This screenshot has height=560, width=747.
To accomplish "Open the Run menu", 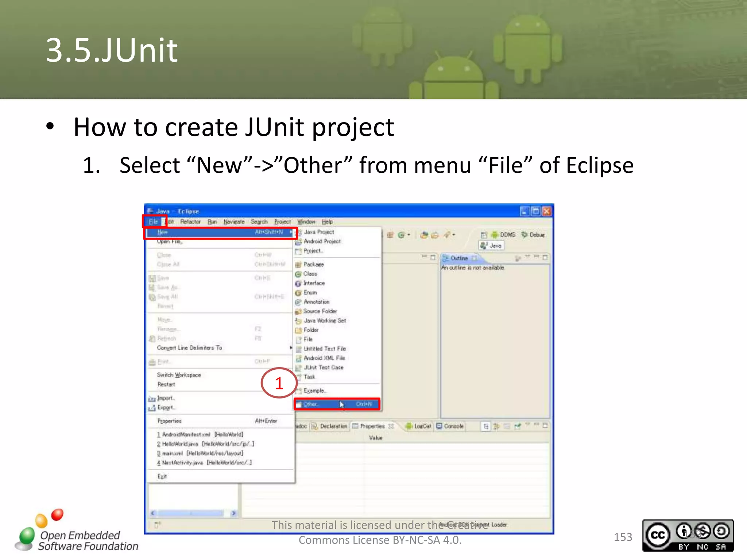I will [x=212, y=221].
